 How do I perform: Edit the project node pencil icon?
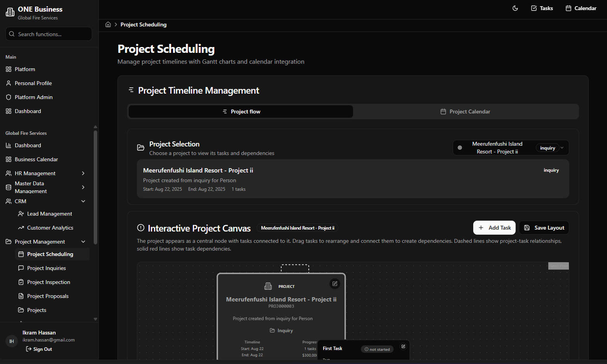335,284
